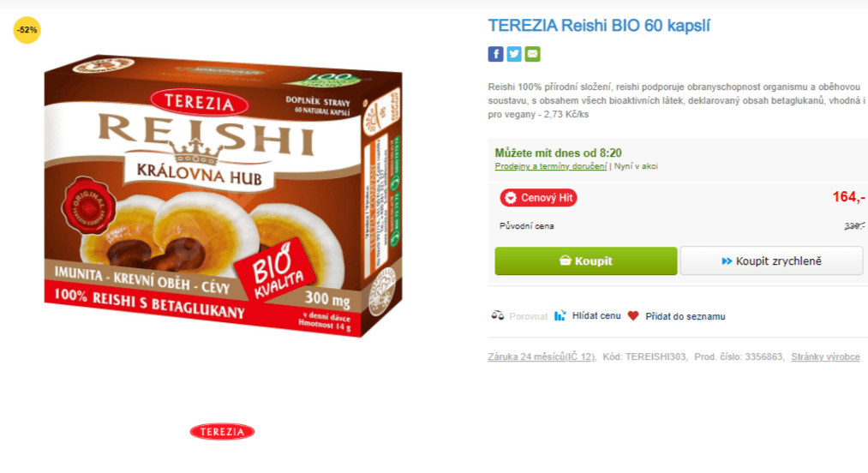Share product by email icon
The image size is (868, 473).
point(532,54)
